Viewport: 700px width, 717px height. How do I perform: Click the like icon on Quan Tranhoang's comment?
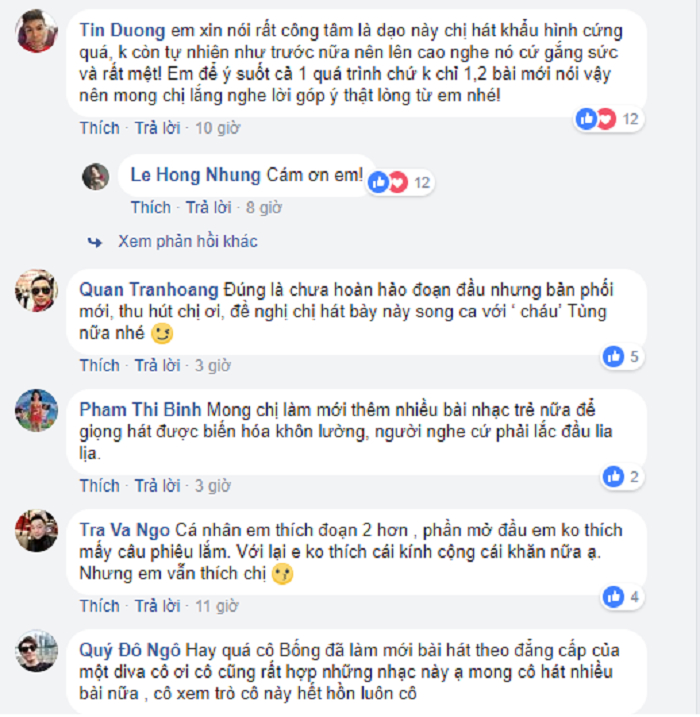pos(613,356)
